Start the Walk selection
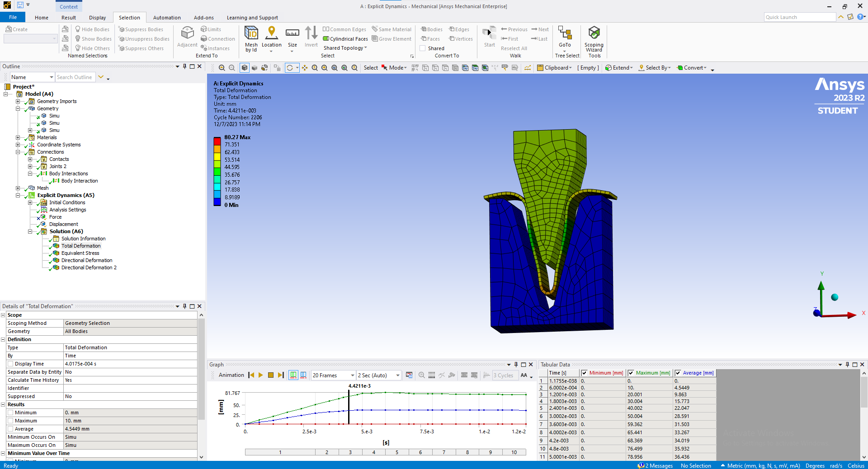Screen dimensions: 868x469 pyautogui.click(x=489, y=37)
